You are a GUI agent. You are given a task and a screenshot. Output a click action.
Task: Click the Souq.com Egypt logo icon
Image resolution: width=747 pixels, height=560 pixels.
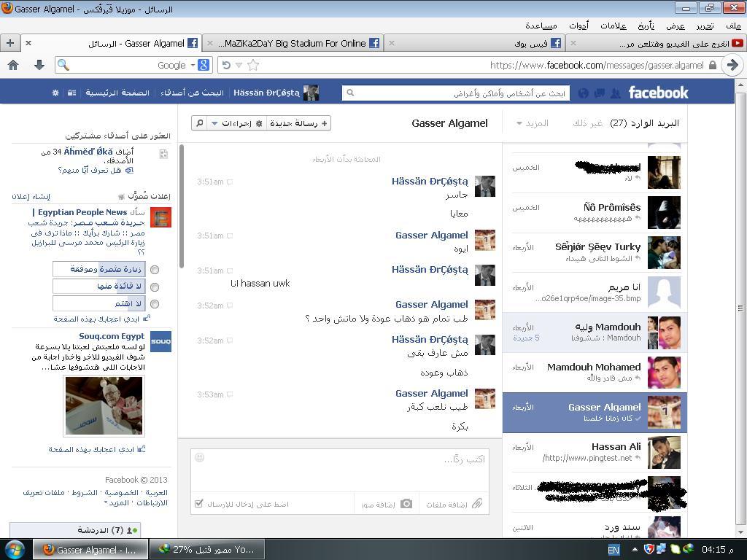click(160, 341)
